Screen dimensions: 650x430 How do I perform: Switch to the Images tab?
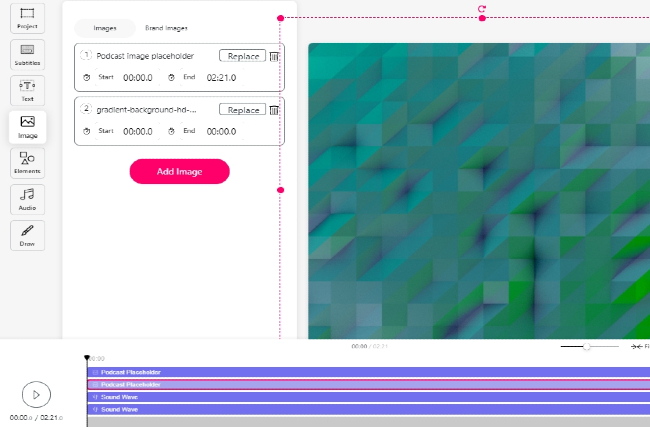(105, 28)
